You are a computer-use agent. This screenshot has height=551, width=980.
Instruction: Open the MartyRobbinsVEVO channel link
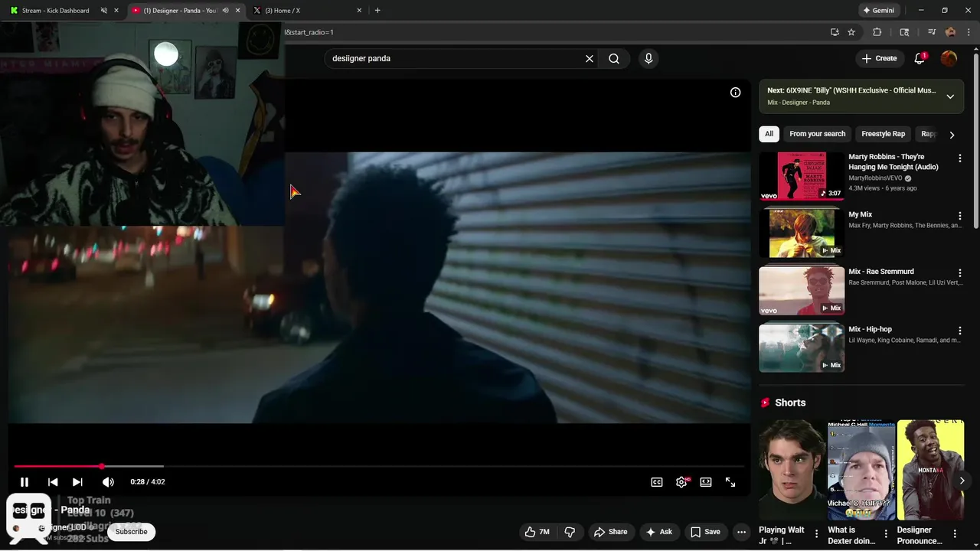(875, 178)
